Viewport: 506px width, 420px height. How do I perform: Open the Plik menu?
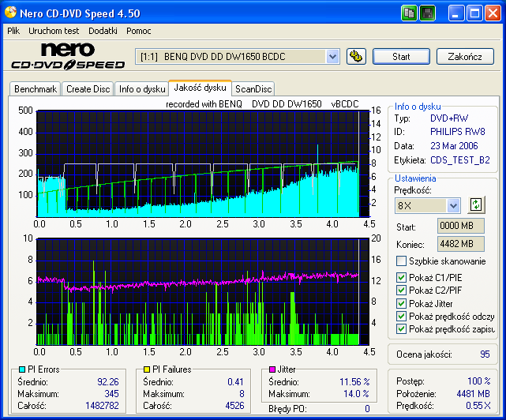[x=13, y=31]
